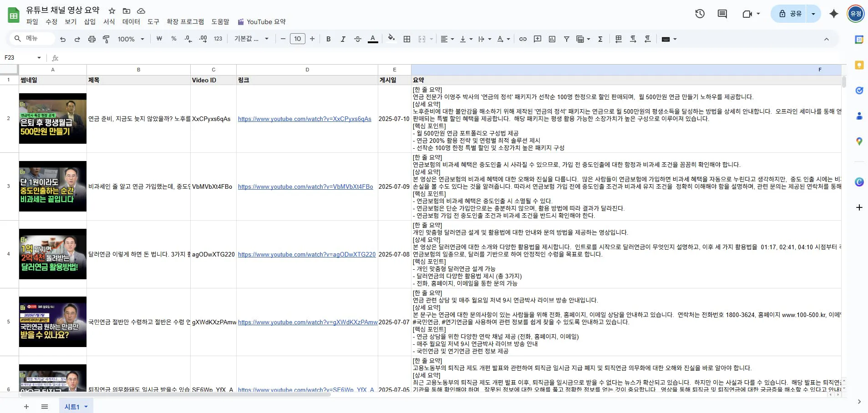Open the functions (Σ) menu
Viewport: 868px width, 413px height.
[x=600, y=39]
